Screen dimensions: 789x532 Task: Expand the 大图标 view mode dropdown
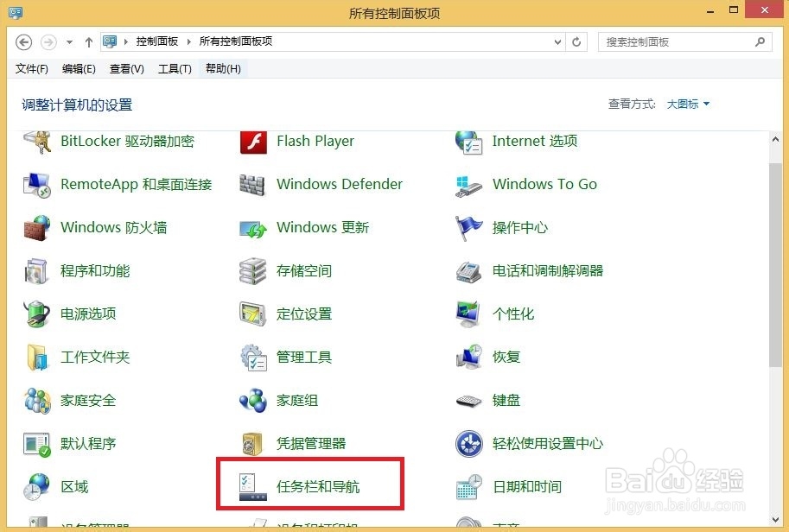click(x=688, y=104)
